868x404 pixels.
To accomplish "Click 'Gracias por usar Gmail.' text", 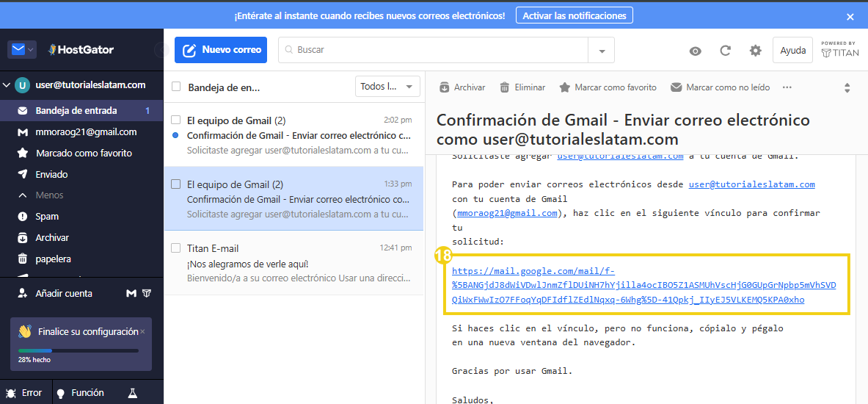I will pos(512,371).
